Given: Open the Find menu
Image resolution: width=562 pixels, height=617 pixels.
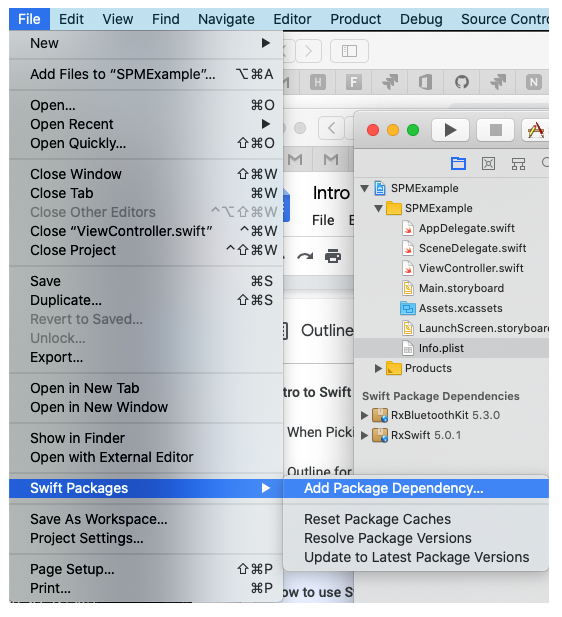Looking at the screenshot, I should pos(166,19).
